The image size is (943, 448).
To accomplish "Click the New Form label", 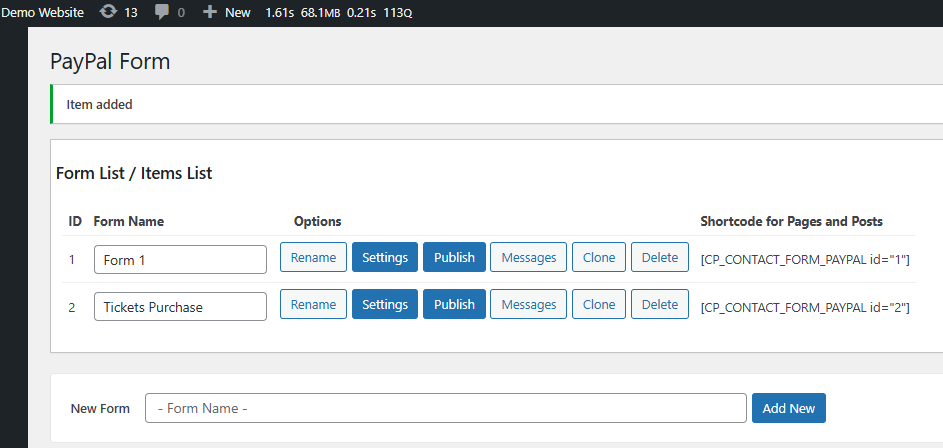I will [100, 408].
